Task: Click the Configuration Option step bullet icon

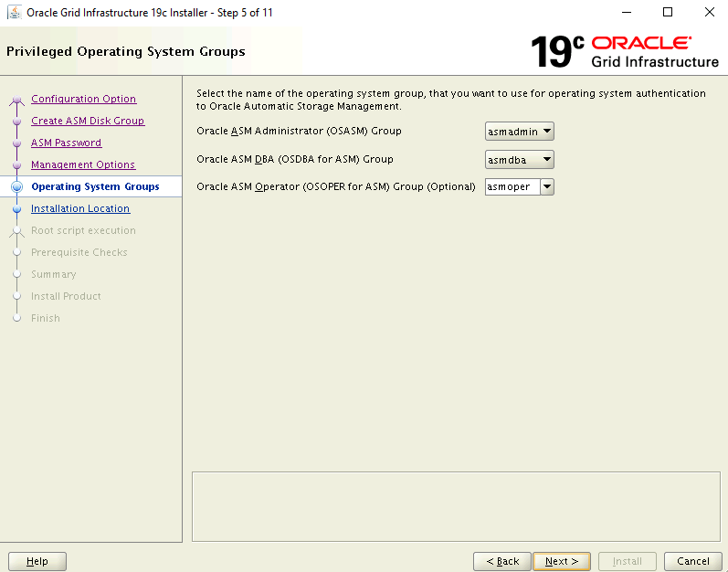Action: [x=17, y=100]
